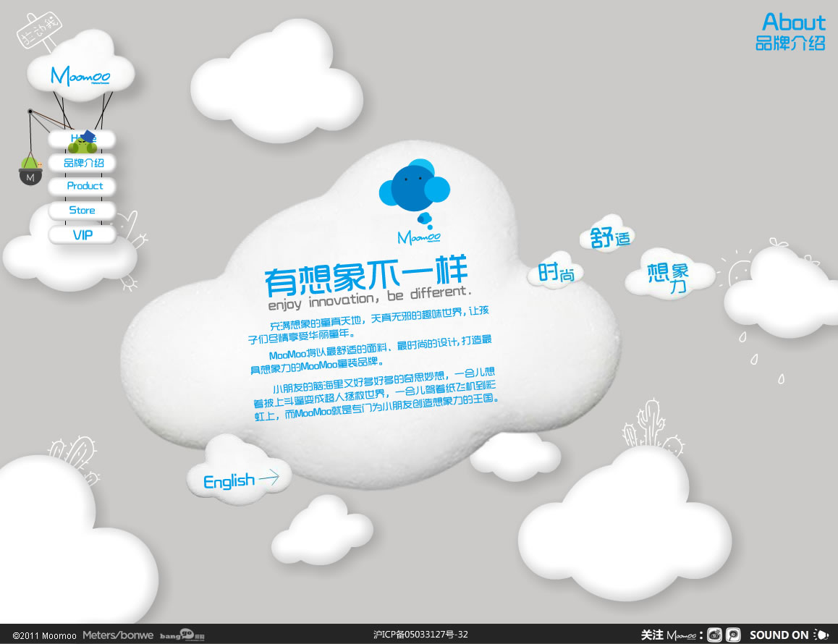The width and height of the screenshot is (838, 644).
Task: Click the blue Moomoo mascot logo
Action: (x=416, y=202)
